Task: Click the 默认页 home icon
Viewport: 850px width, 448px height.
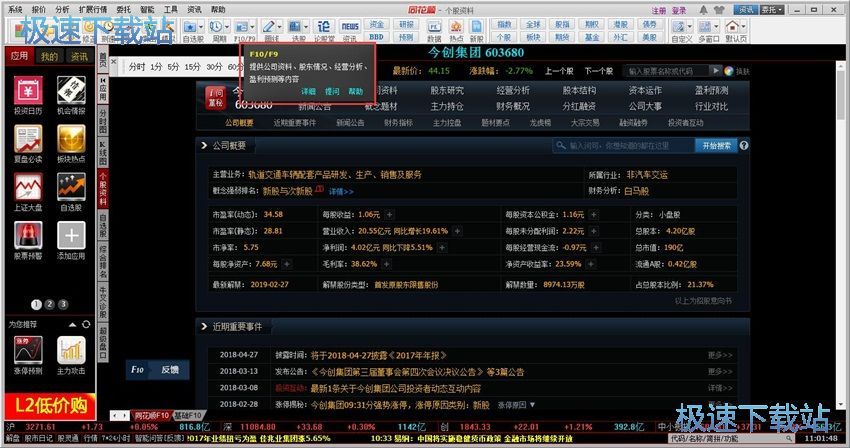Action: (x=732, y=26)
